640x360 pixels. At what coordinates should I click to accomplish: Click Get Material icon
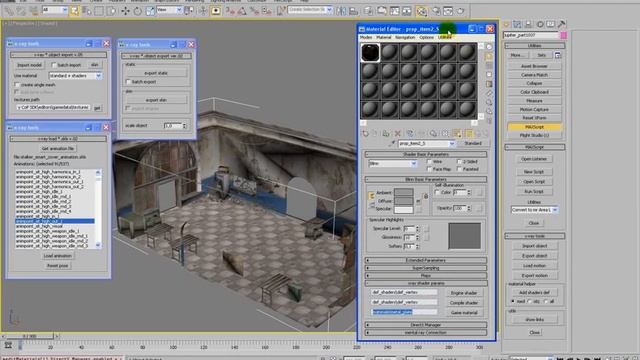365,133
